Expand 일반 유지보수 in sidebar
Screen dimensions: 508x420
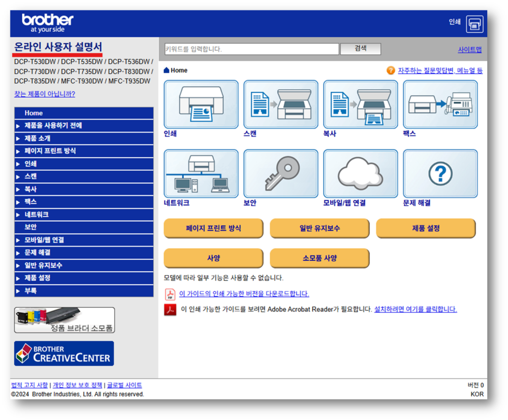(x=84, y=265)
